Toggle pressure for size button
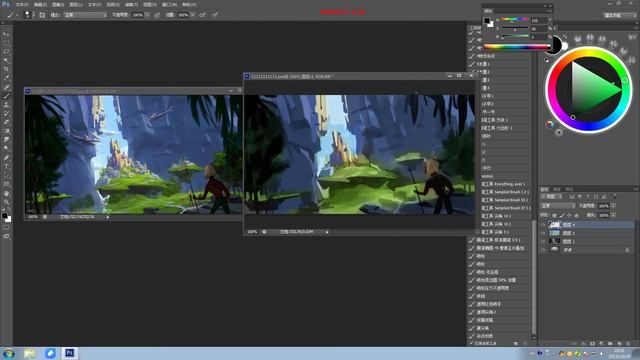This screenshot has height=360, width=640. [x=215, y=15]
